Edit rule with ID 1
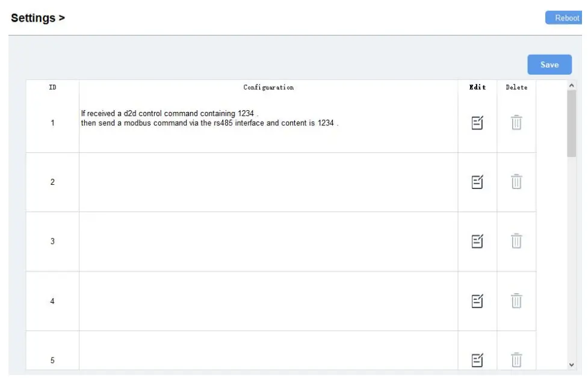 click(x=477, y=123)
